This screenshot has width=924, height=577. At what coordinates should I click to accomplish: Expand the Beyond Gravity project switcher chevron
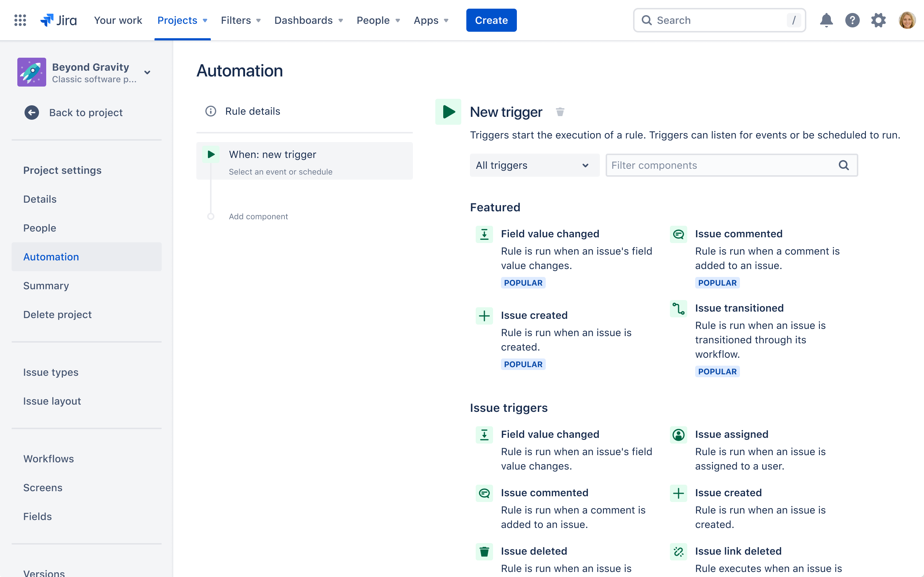pos(147,72)
